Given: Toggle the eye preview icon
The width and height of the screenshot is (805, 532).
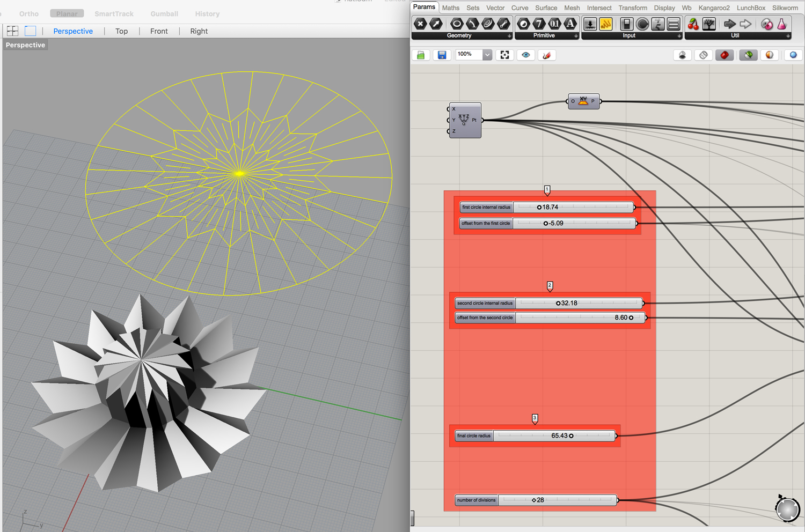Looking at the screenshot, I should pos(526,55).
